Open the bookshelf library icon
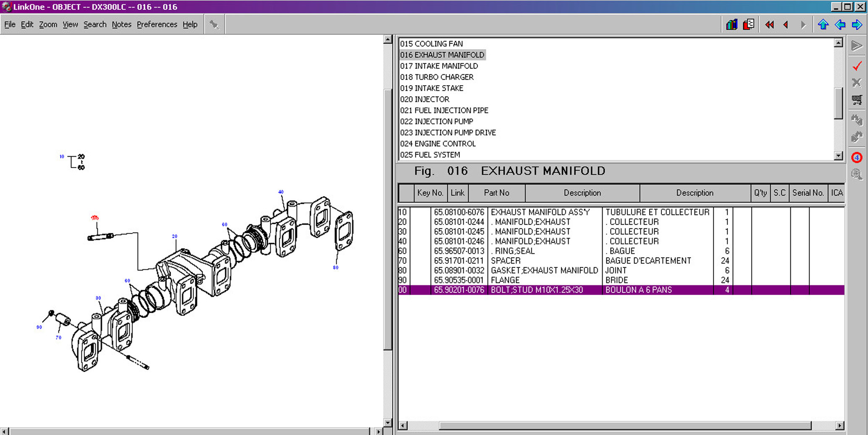The height and width of the screenshot is (435, 868). (x=732, y=25)
